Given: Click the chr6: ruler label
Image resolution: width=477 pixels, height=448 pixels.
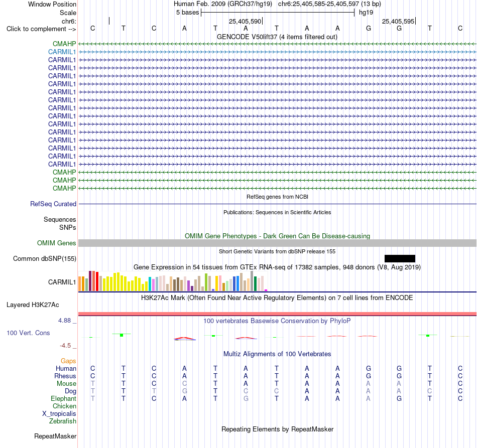Looking at the screenshot, I should (x=69, y=21).
